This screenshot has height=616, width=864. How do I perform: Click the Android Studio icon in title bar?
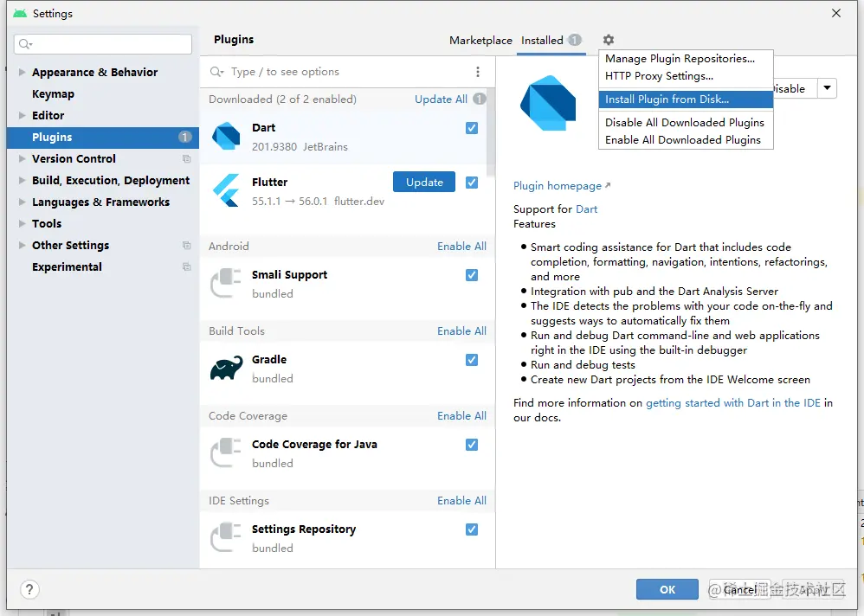[x=20, y=13]
